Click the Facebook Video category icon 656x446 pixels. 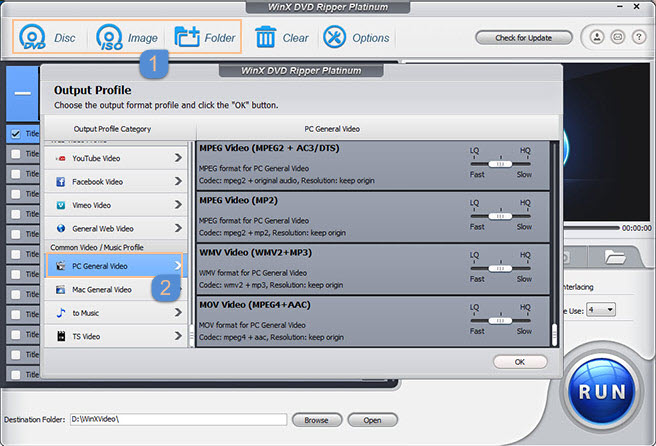pyautogui.click(x=61, y=182)
